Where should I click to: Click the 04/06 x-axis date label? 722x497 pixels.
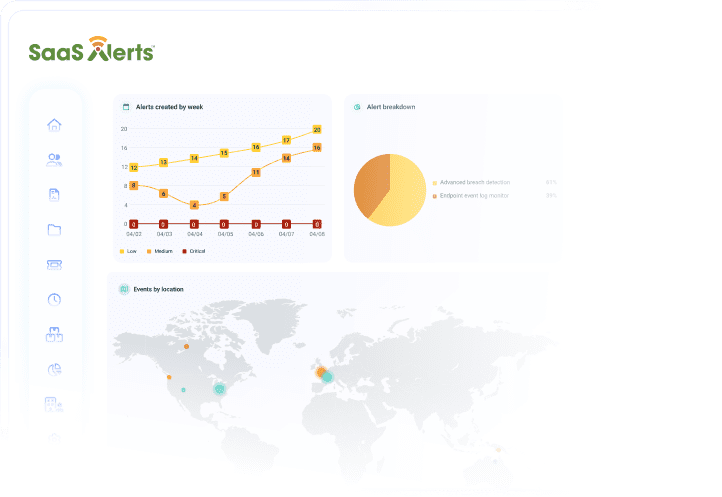[256, 234]
